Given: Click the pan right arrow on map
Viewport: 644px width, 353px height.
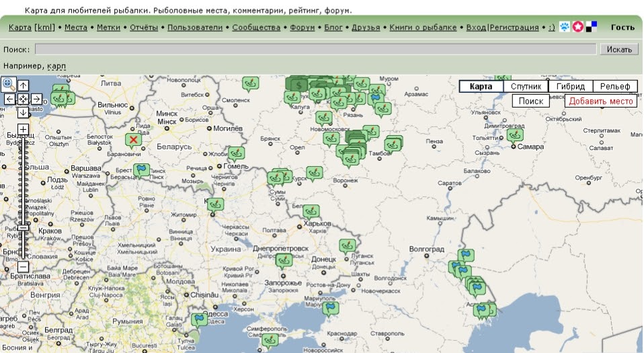Looking at the screenshot, I should pyautogui.click(x=36, y=99).
